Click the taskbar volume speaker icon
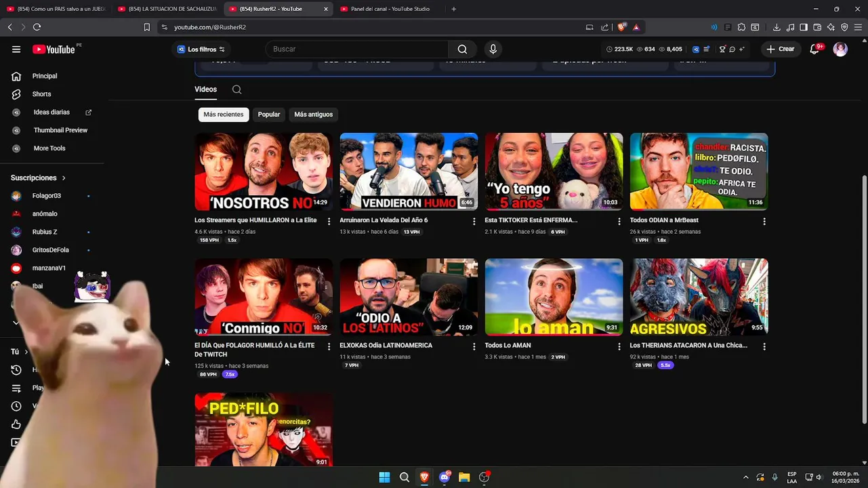 [x=819, y=477]
